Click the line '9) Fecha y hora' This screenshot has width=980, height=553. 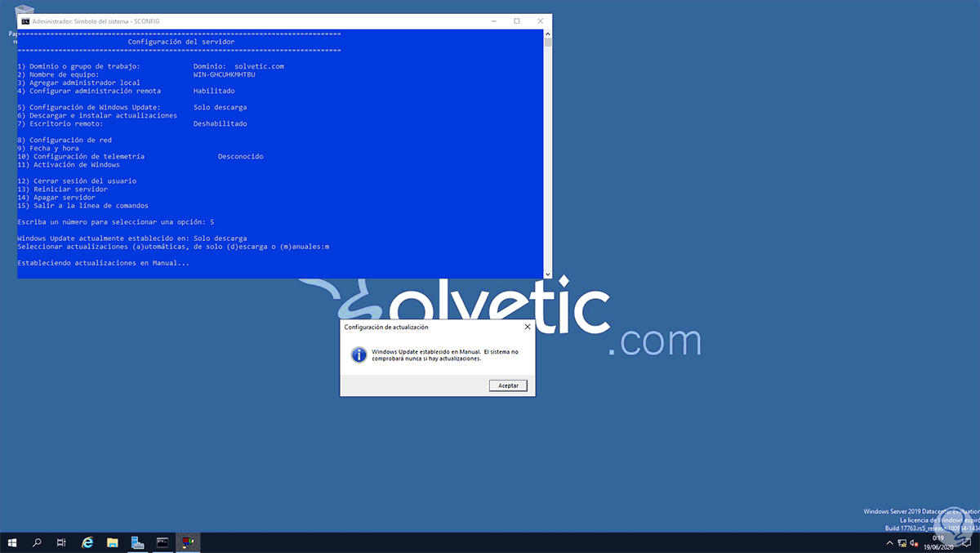tap(48, 148)
